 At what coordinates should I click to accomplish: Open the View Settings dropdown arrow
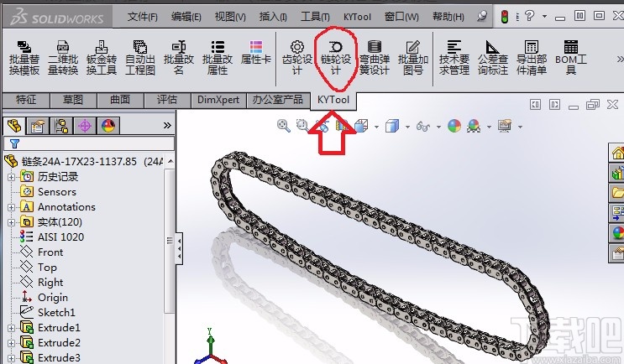click(520, 127)
